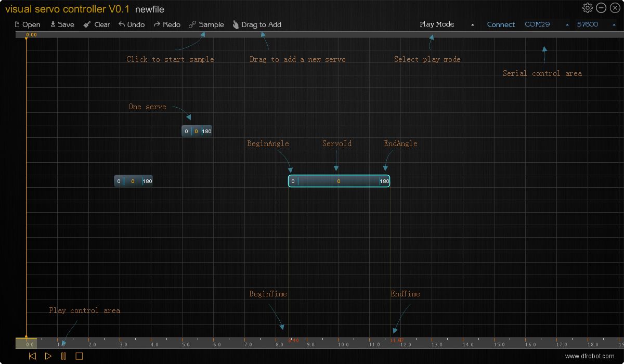This screenshot has width=624, height=364.
Task: Select the highlighted servo block ServoId 0
Action: [339, 181]
